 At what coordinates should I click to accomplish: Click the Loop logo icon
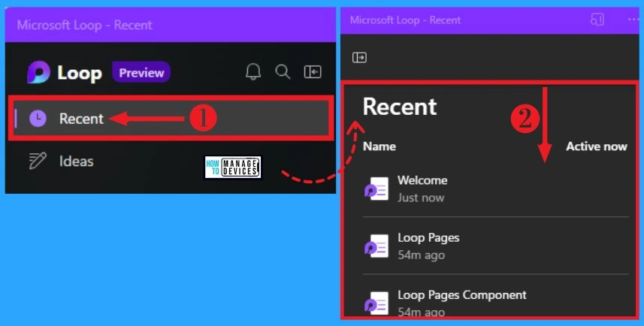[x=38, y=73]
